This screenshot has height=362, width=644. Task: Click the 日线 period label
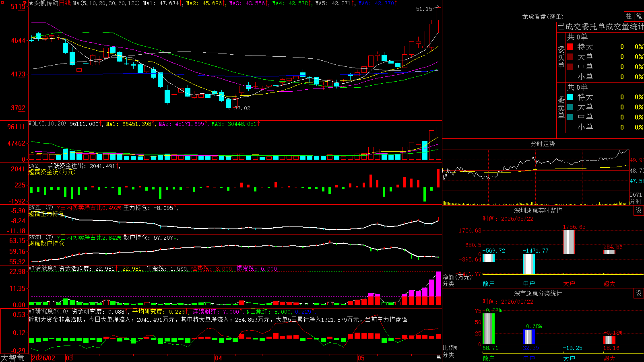[65, 3]
